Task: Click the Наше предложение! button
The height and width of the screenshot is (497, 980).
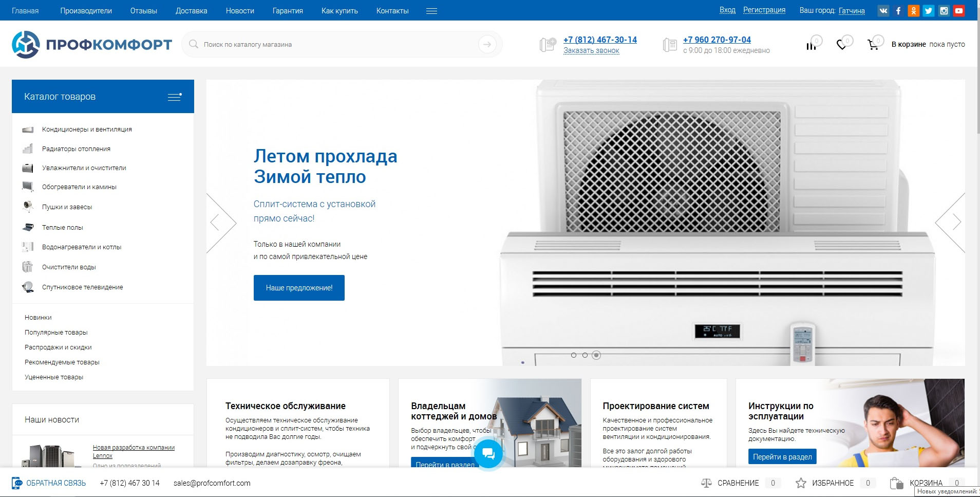Action: click(x=299, y=288)
